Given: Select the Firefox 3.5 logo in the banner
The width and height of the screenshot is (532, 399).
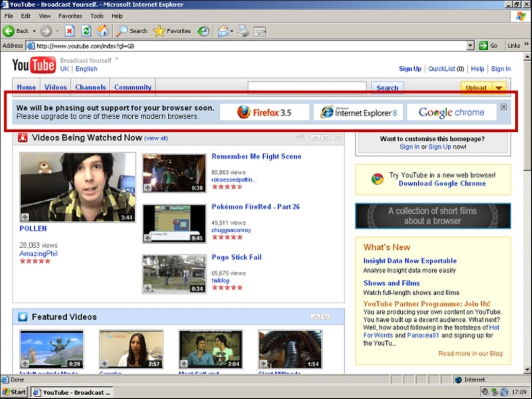Looking at the screenshot, I should coord(264,112).
